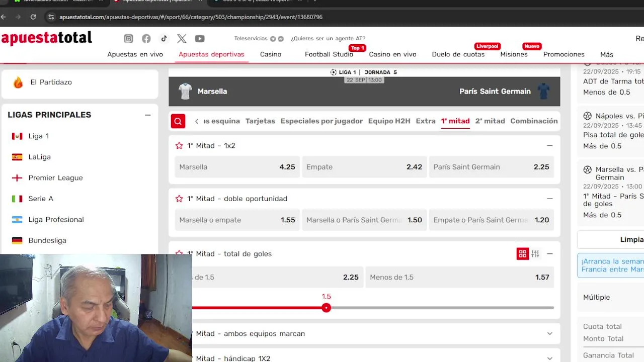644x362 pixels.
Task: Favorite the 1ª Mitad - 1x2 market star
Action: click(x=179, y=145)
